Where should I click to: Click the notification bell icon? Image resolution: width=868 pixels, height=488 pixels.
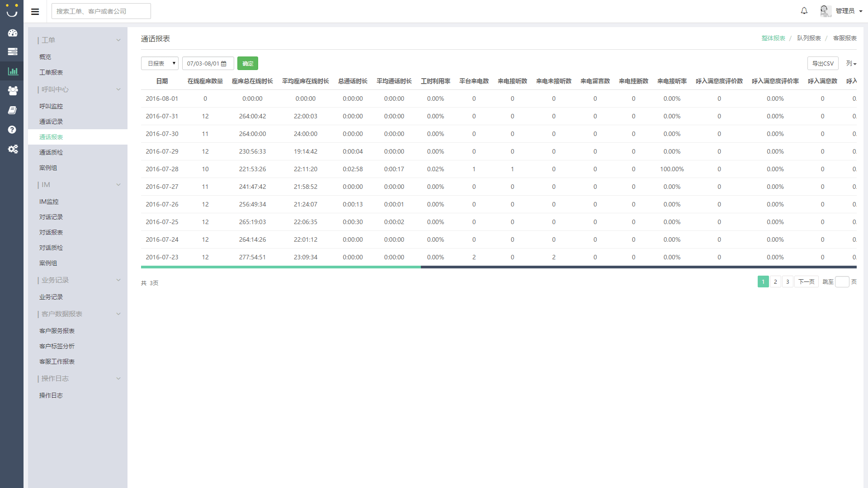(804, 11)
